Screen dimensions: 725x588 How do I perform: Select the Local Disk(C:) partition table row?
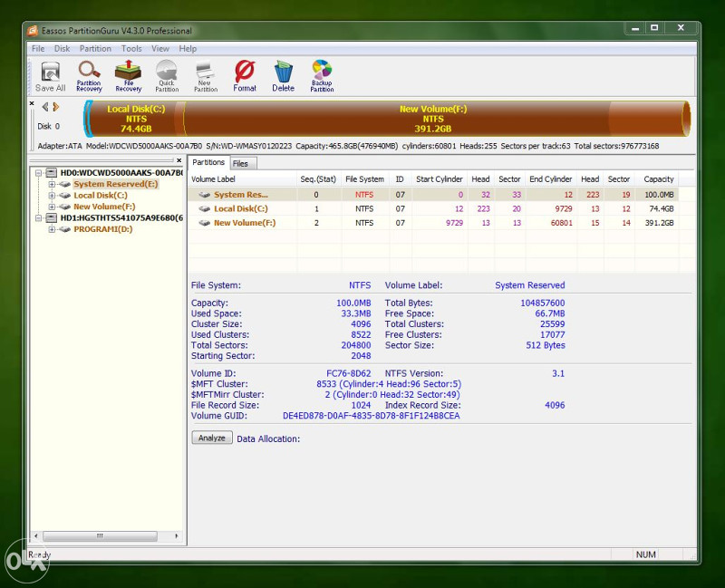click(433, 209)
